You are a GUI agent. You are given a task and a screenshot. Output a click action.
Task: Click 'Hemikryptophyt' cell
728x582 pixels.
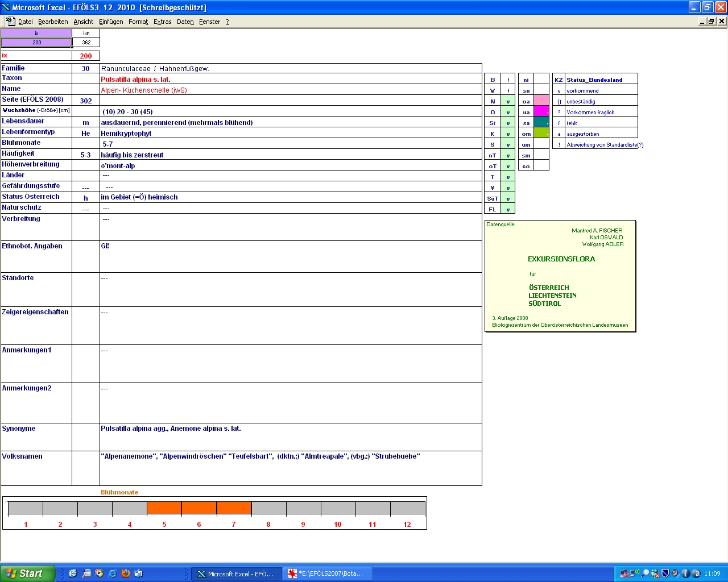coord(291,133)
